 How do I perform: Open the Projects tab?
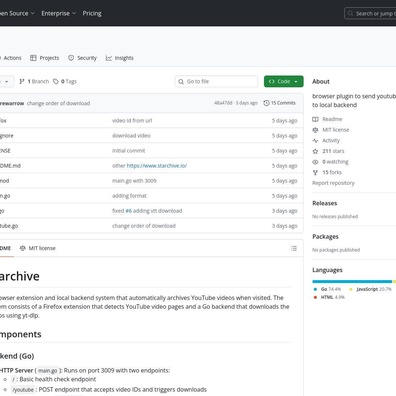pyautogui.click(x=44, y=58)
